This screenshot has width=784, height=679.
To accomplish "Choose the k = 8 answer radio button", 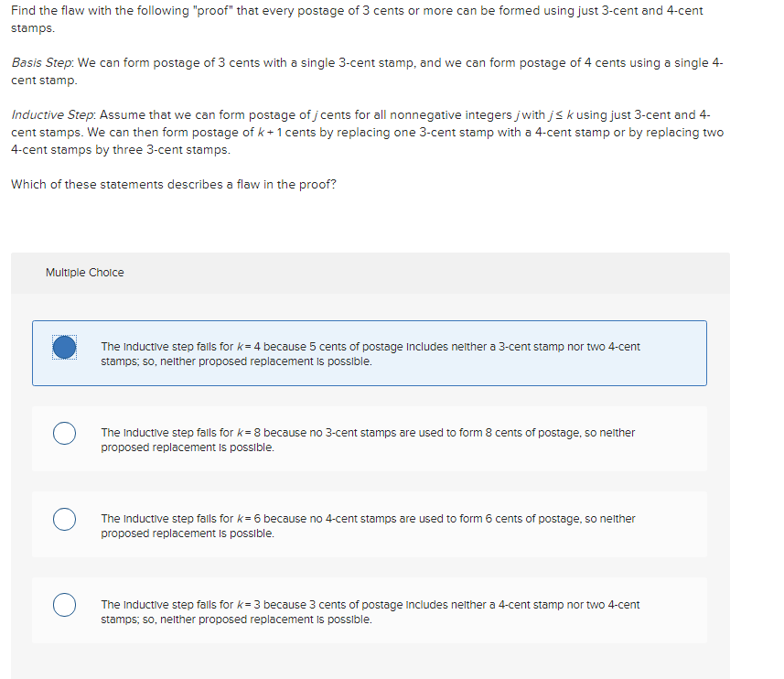I will pos(65,433).
